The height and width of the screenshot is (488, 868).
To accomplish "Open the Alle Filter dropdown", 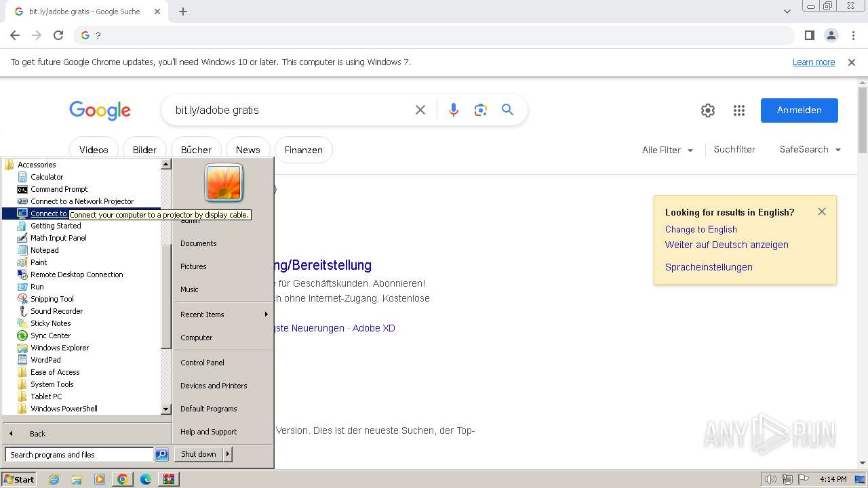I will point(667,150).
